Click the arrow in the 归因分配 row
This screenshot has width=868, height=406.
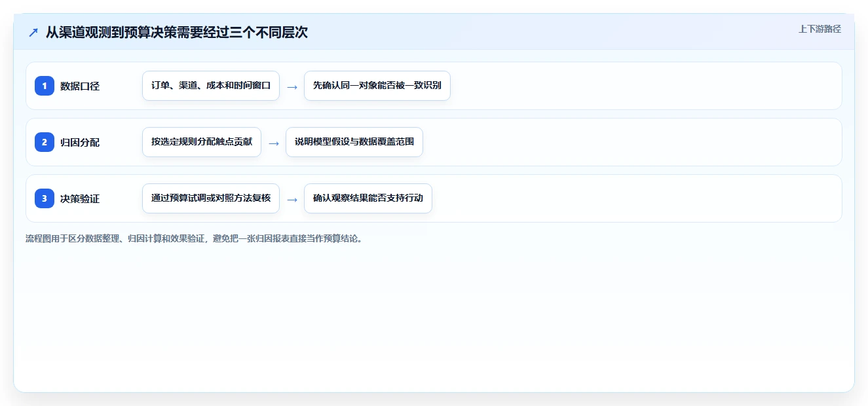(274, 143)
